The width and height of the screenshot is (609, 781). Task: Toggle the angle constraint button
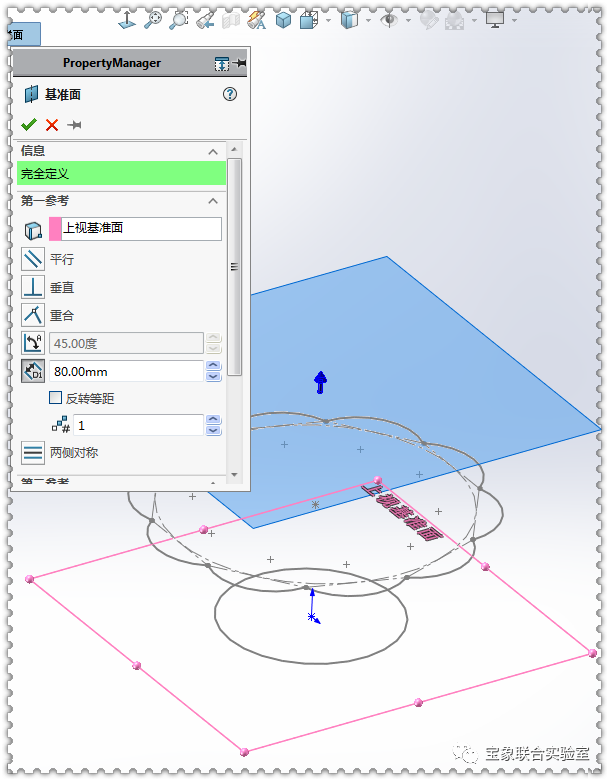33,343
